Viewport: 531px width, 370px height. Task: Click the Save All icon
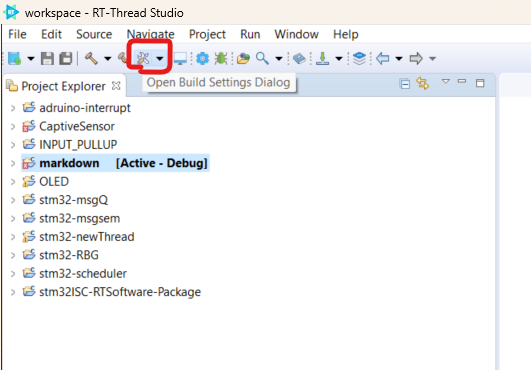[66, 58]
